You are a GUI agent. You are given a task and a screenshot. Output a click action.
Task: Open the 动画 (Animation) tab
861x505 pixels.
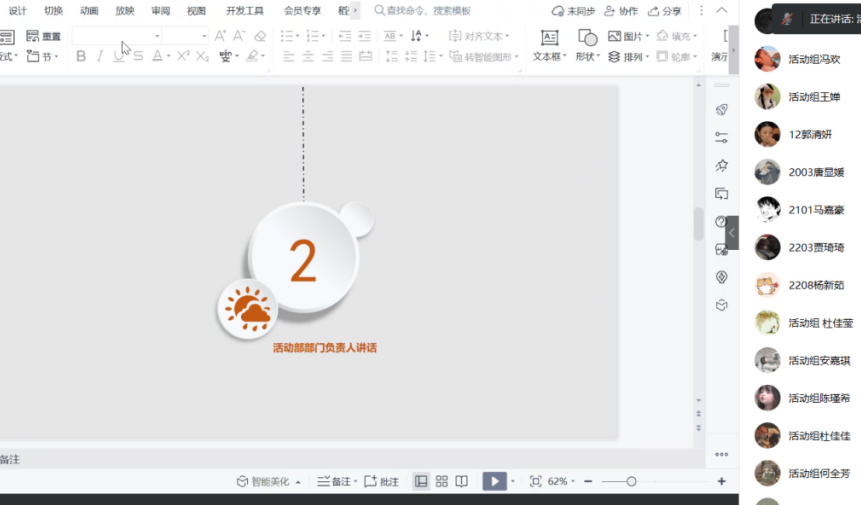89,11
